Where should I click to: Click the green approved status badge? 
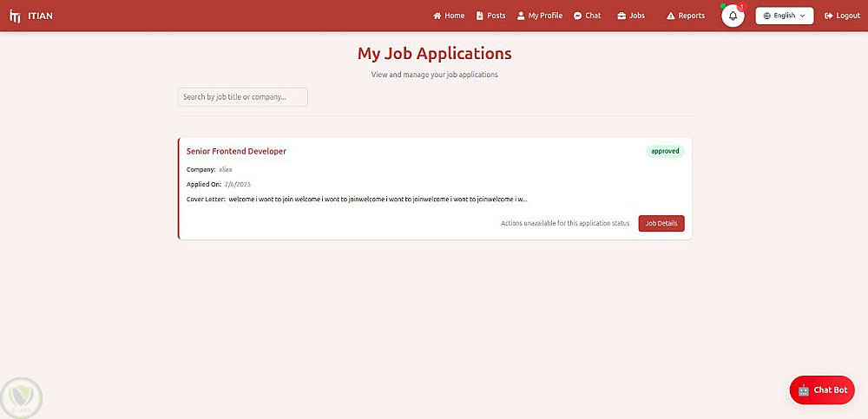click(665, 151)
